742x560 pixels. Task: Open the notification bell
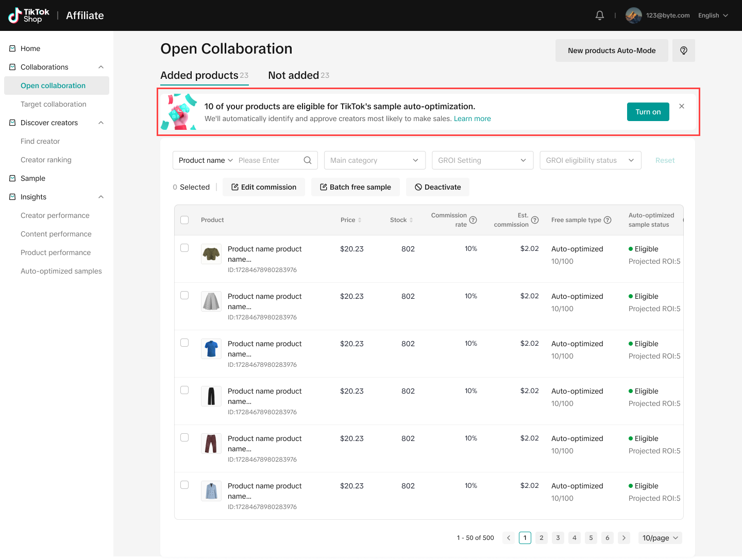[600, 15]
